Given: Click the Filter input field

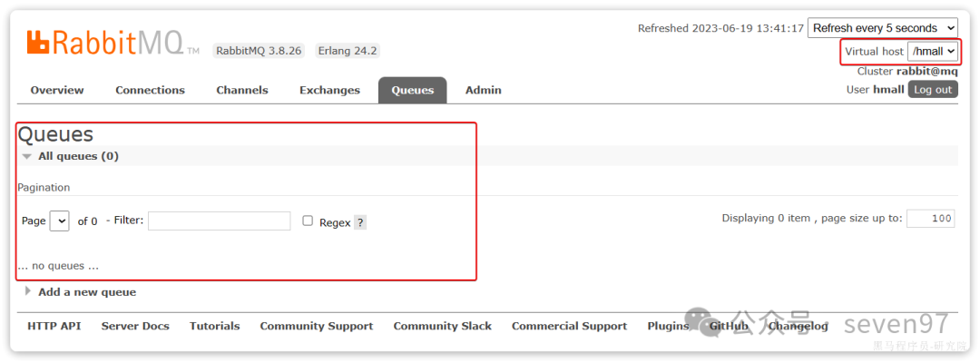Looking at the screenshot, I should tap(220, 221).
